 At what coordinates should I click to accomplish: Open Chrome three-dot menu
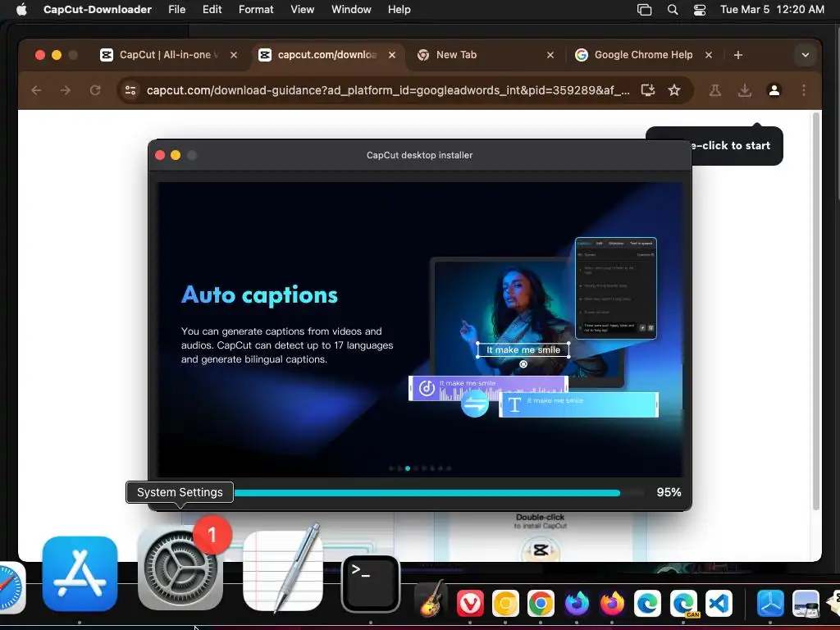[804, 90]
